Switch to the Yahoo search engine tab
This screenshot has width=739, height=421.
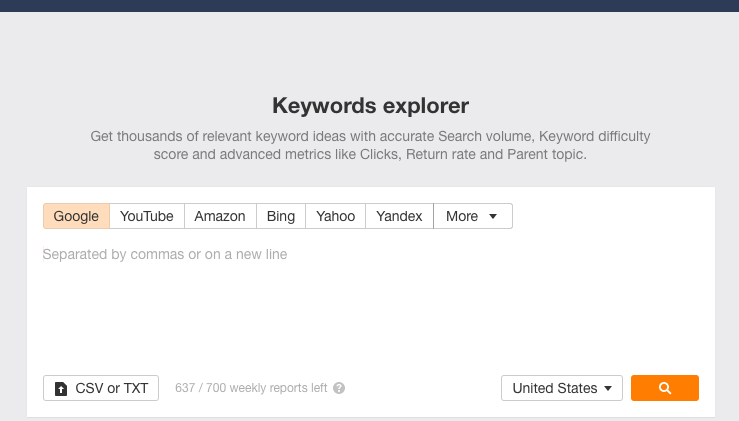point(335,216)
